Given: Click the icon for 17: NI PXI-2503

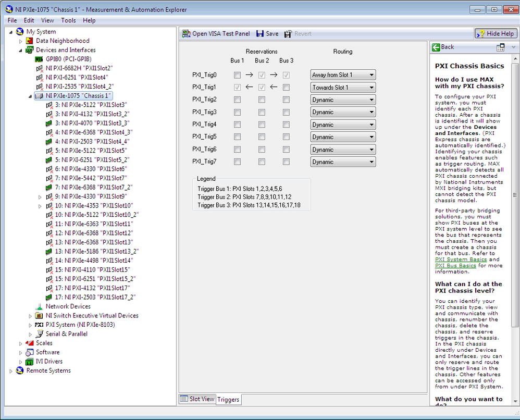Looking at the screenshot, I should 49,297.
